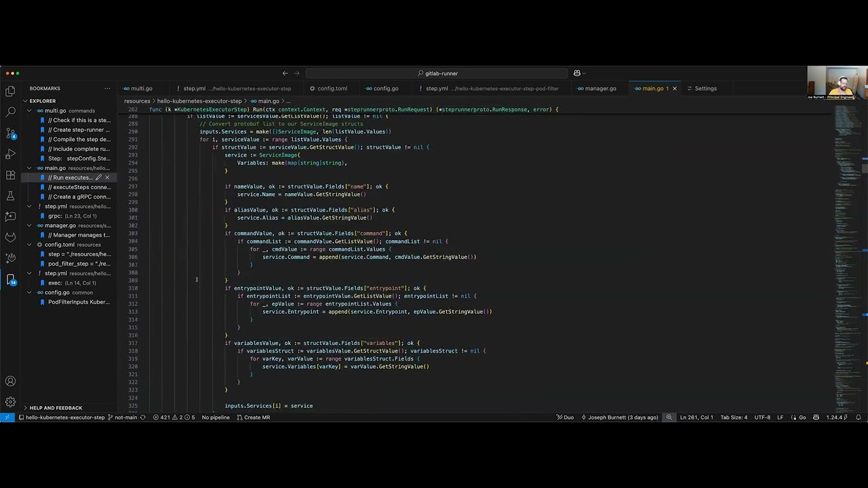Open Source Control view with badge
This screenshot has width=868, height=488.
10,133
